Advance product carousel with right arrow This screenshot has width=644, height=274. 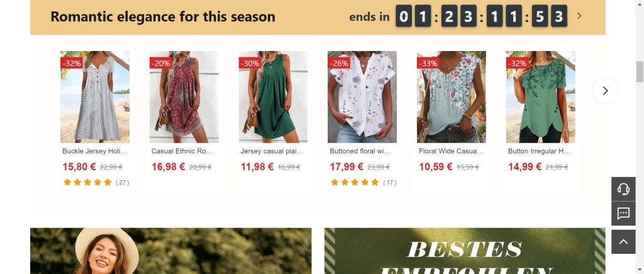tap(605, 91)
